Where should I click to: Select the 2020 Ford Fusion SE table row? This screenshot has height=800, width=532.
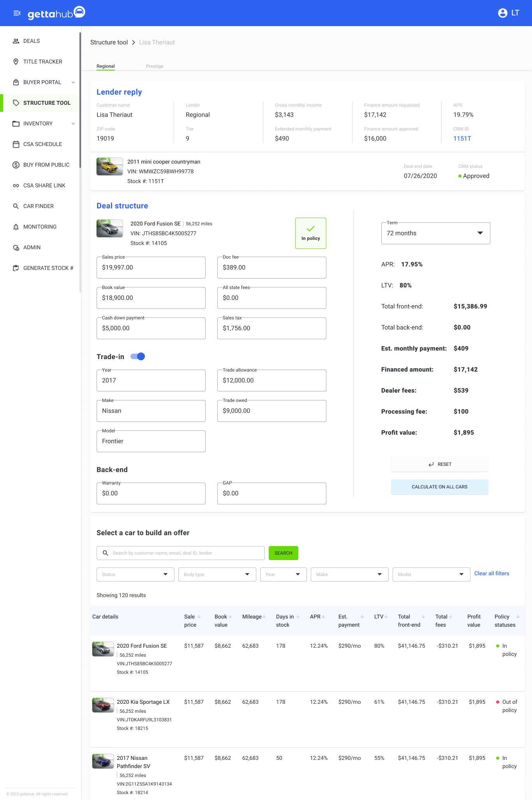pyautogui.click(x=308, y=663)
